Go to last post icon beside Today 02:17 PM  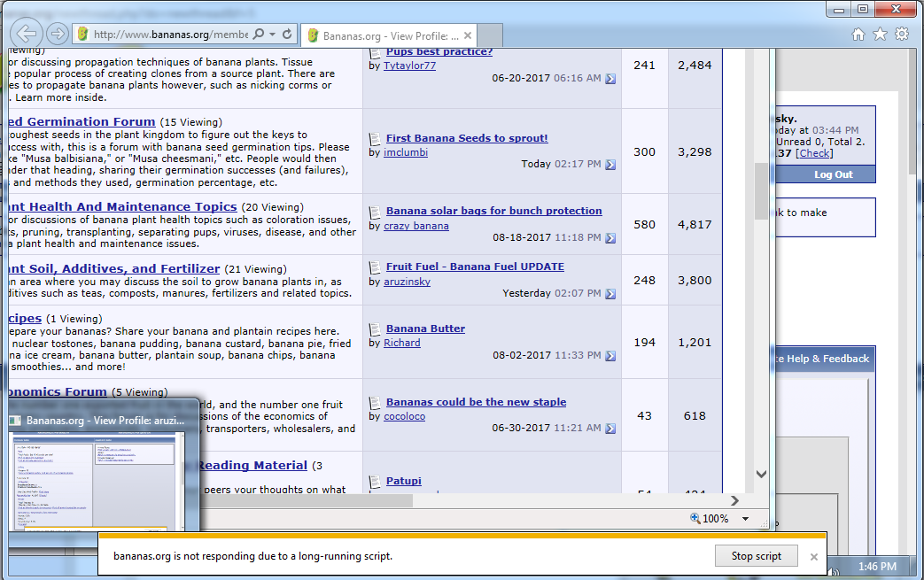610,165
